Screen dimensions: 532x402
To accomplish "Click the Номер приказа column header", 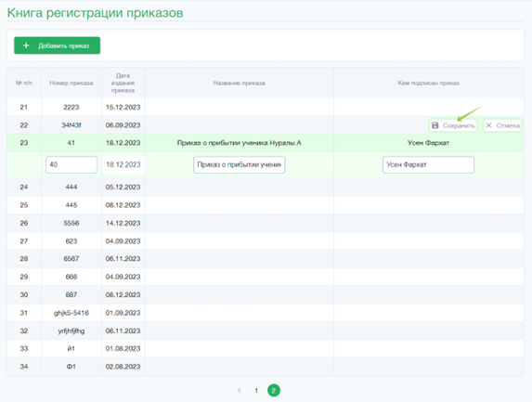I will (71, 84).
